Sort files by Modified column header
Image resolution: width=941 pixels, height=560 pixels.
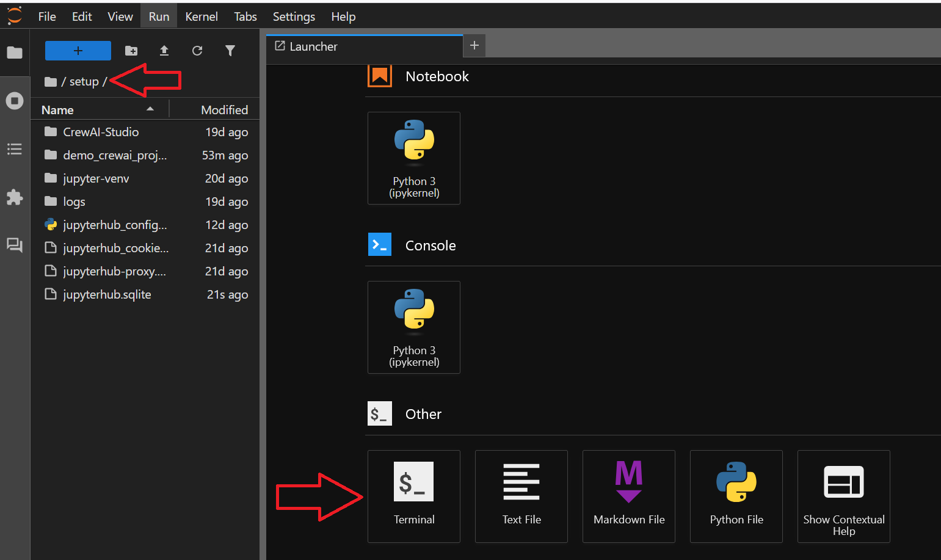(x=214, y=110)
